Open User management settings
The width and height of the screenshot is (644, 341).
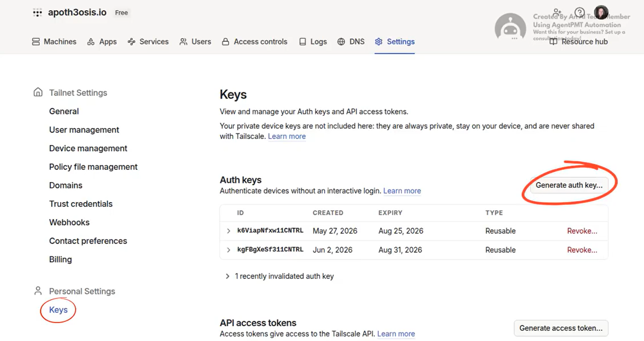click(84, 130)
